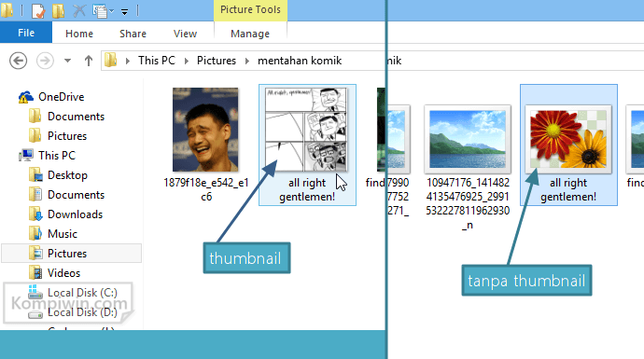The image size is (644, 359).
Task: Expand the chevron after Pictures in address bar
Action: point(247,62)
